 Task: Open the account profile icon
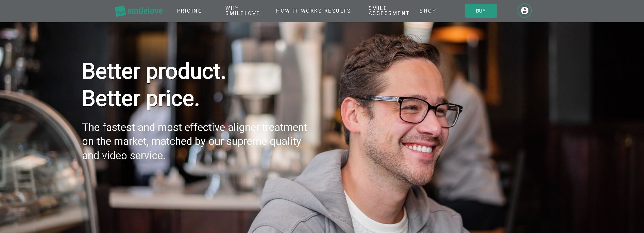(524, 11)
